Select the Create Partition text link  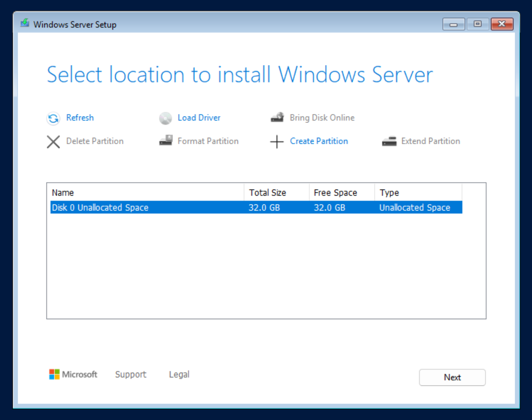coord(319,141)
